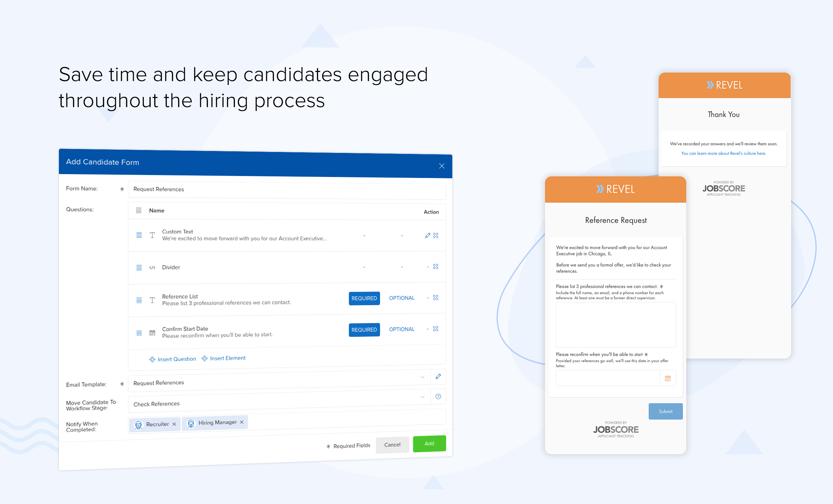The width and height of the screenshot is (833, 504).
Task: Click the drag handle icon on Divider element
Action: point(138,267)
